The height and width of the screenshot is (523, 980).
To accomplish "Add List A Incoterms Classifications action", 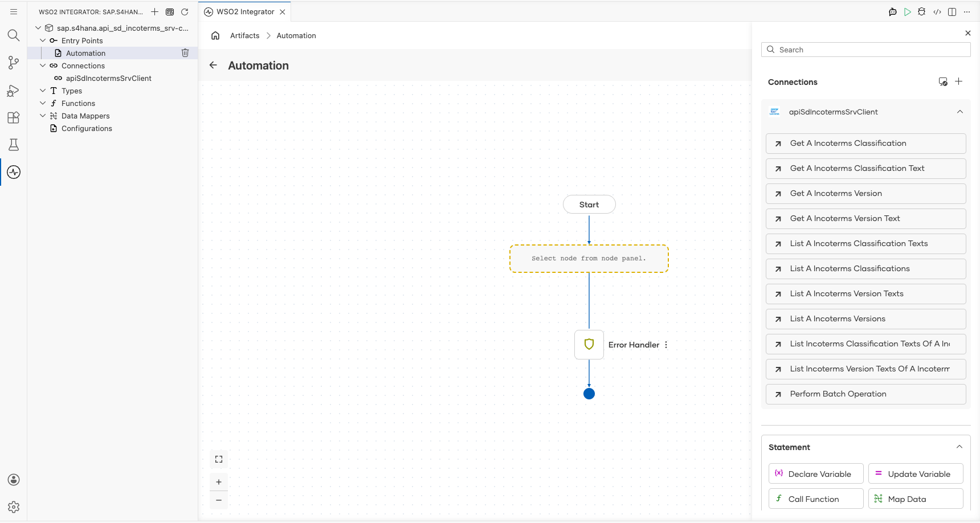I will click(866, 269).
